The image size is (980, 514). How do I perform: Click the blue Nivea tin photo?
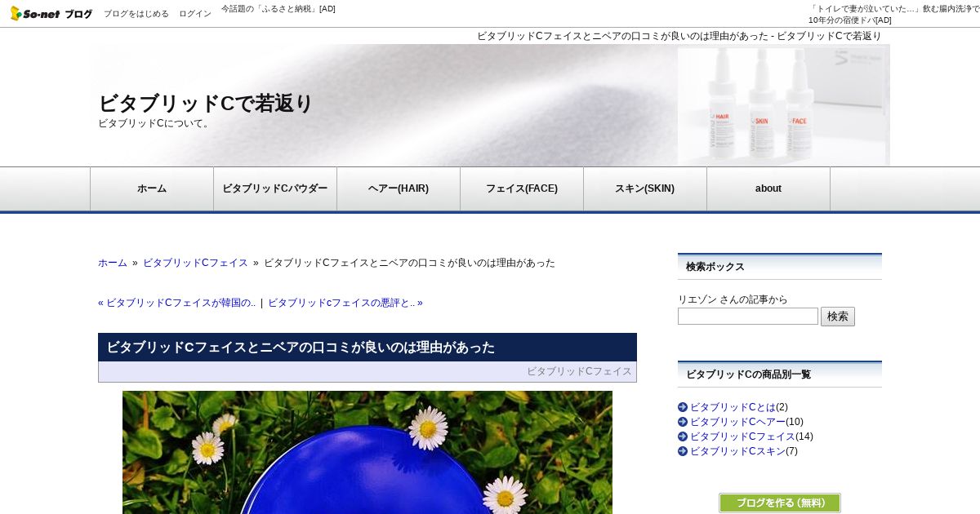[367, 452]
